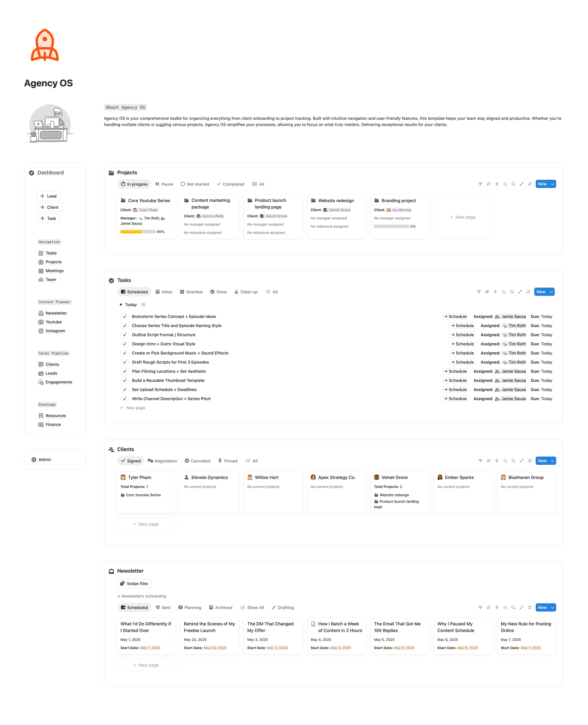Toggle checkbox for Draft Rough Scripts task
This screenshot has height=725, width=588.
pos(125,362)
